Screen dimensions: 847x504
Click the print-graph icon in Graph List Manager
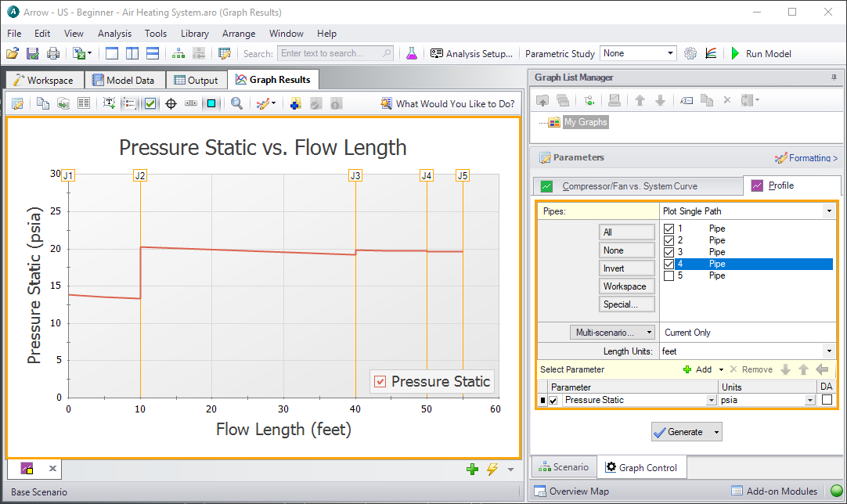point(615,100)
